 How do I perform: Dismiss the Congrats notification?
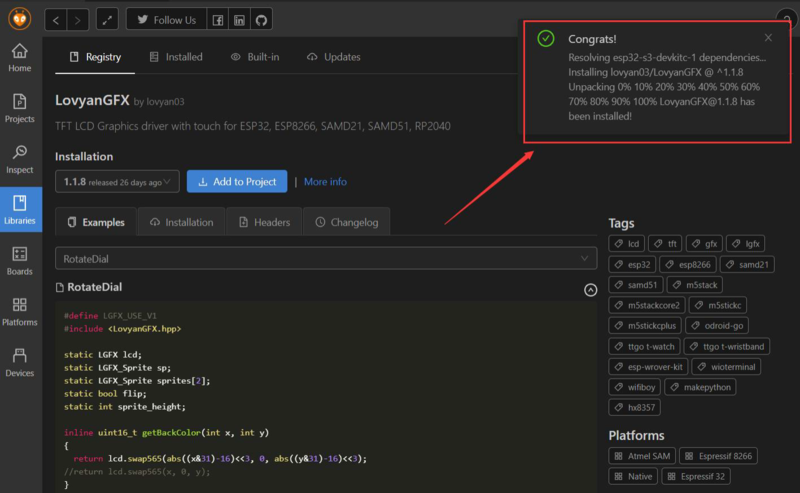click(x=768, y=38)
